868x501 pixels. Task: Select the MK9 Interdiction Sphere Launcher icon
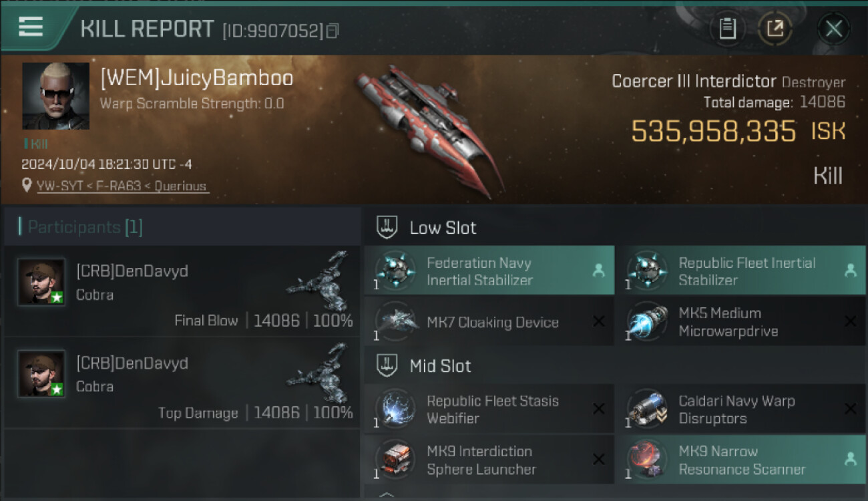point(396,460)
